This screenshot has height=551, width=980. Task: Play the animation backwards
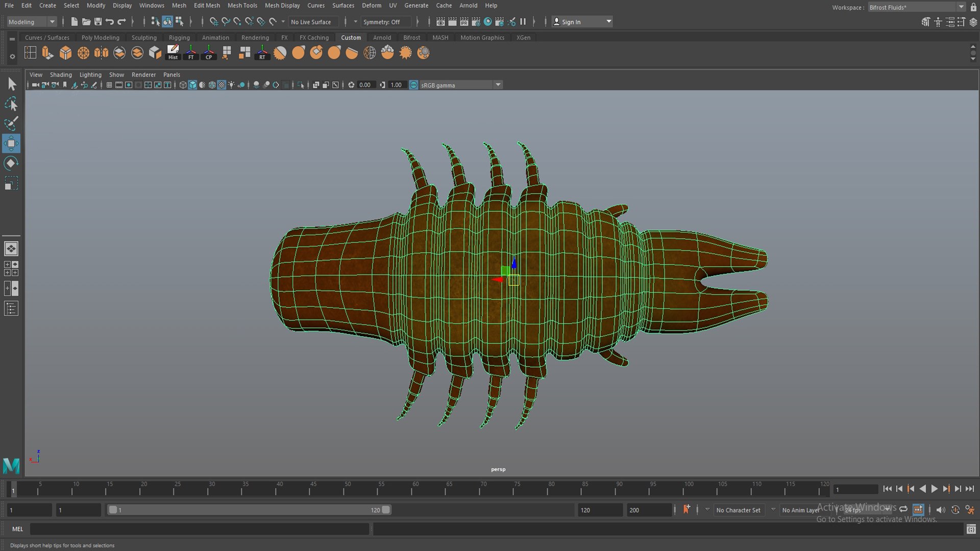[922, 489]
